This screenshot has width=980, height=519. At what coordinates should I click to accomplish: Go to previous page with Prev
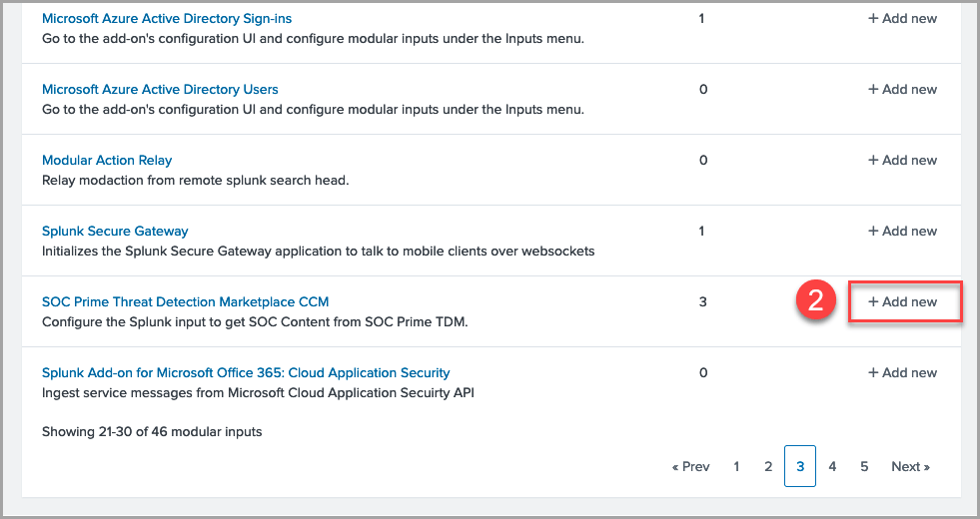[x=691, y=466]
